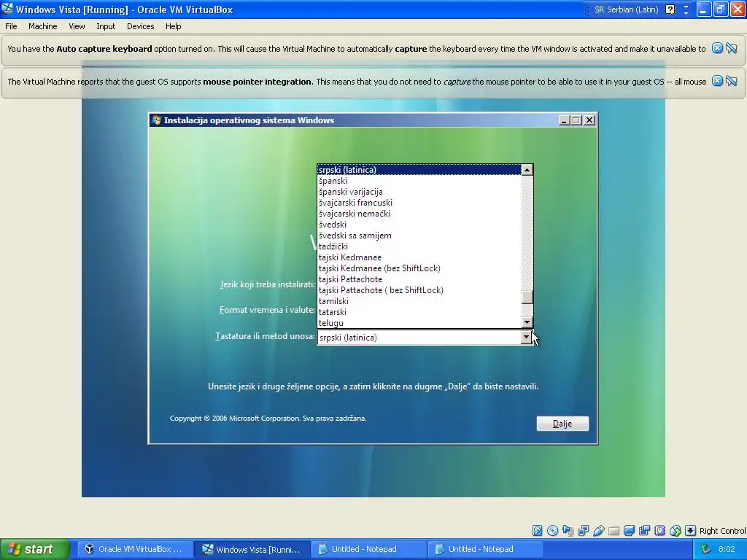Screen dimensions: 747x560
Task: Open the Help menu
Action: coord(174,26)
